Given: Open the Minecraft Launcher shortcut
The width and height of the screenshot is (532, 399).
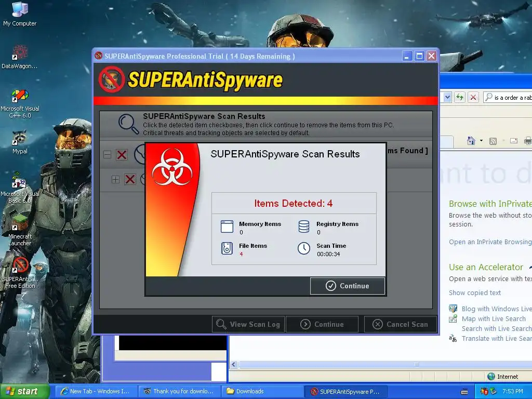Looking at the screenshot, I should pos(20,231).
